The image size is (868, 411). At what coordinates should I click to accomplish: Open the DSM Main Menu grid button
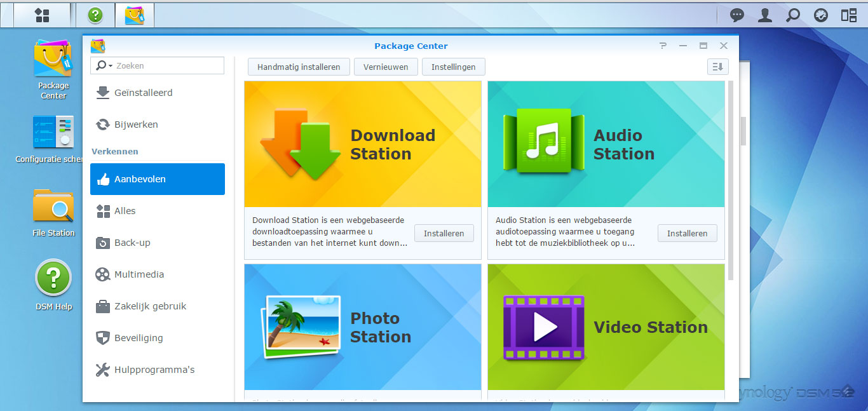point(42,15)
